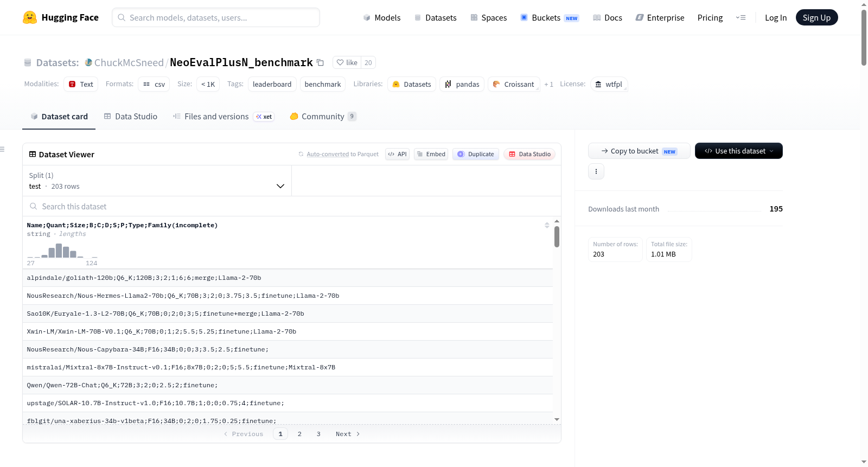Like the NeoEvalPlusN_benchmark dataset
Screen dimensions: 868x467
click(x=347, y=62)
